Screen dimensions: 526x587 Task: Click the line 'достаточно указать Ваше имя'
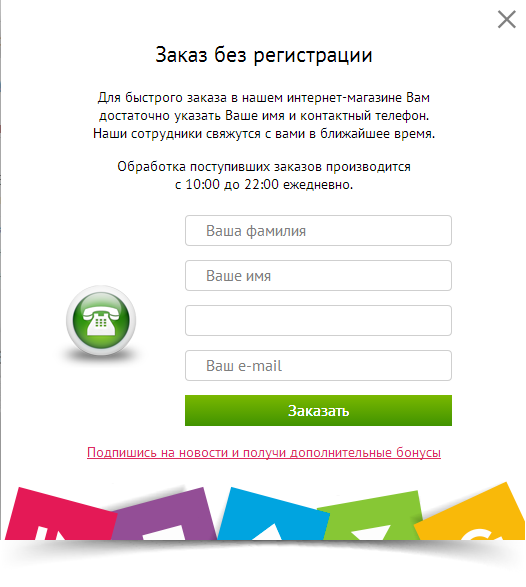tap(264, 116)
